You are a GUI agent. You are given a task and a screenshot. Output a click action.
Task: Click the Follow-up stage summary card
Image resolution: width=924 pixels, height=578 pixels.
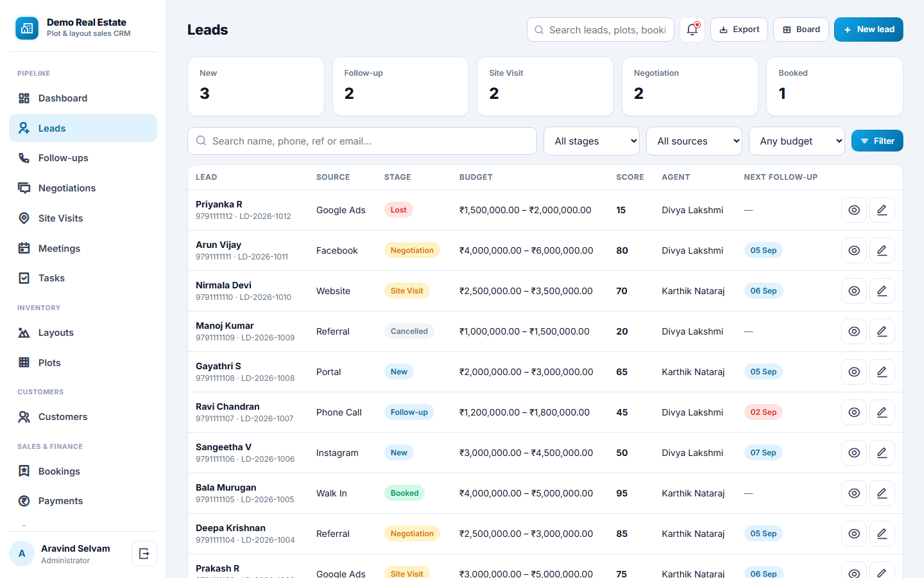tap(400, 87)
